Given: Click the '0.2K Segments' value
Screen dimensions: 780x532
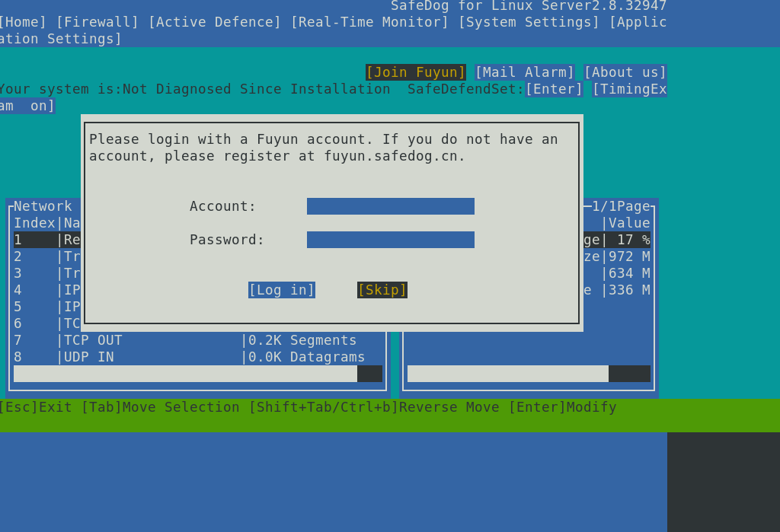Looking at the screenshot, I should 302,340.
